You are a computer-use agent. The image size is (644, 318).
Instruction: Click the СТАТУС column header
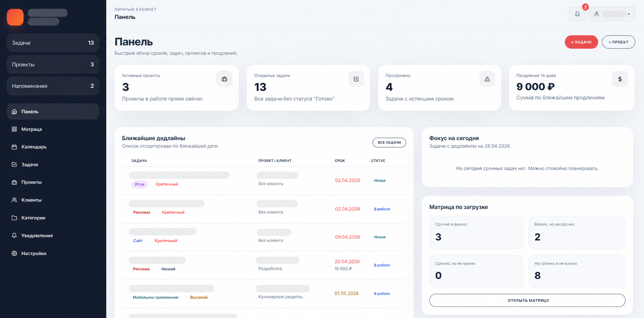point(378,161)
